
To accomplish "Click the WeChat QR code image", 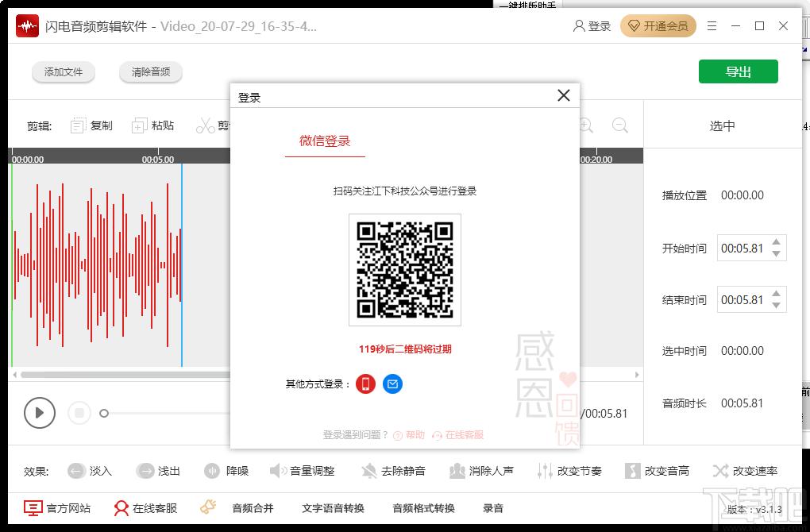I will click(x=405, y=270).
